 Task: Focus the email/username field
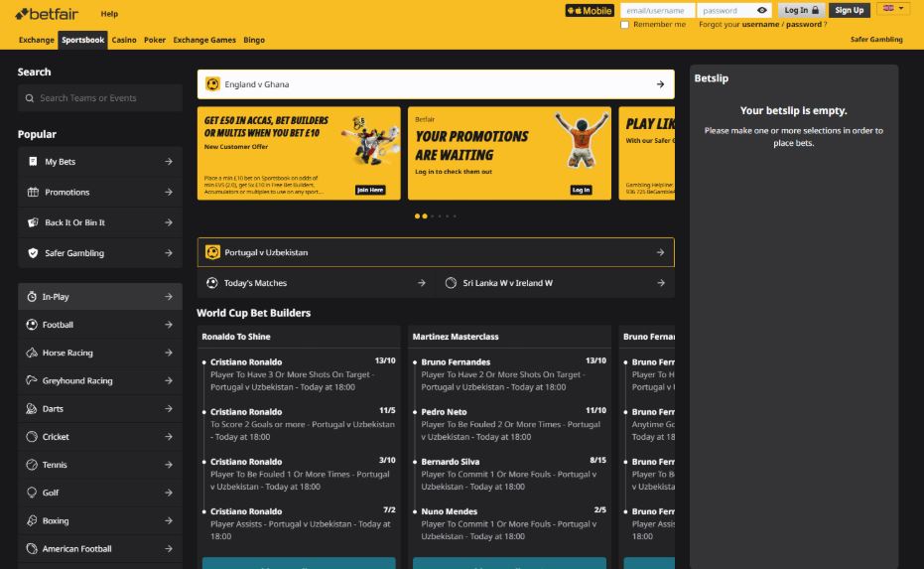[x=657, y=10]
